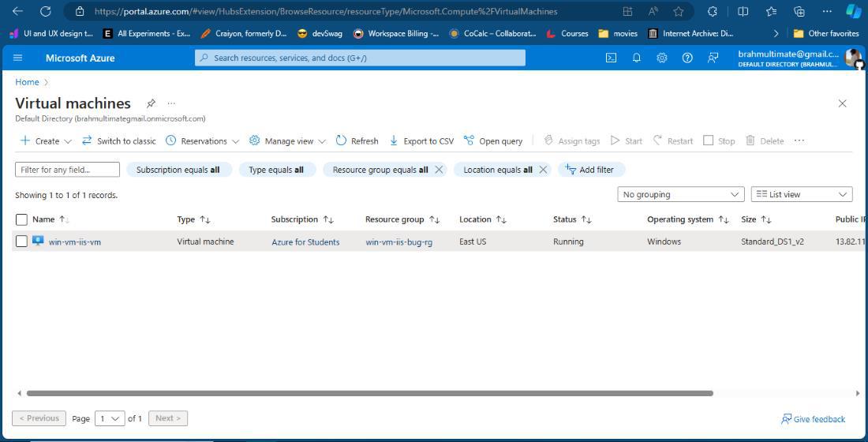Open the ellipsis menu beside page title
The image size is (868, 442).
171,103
